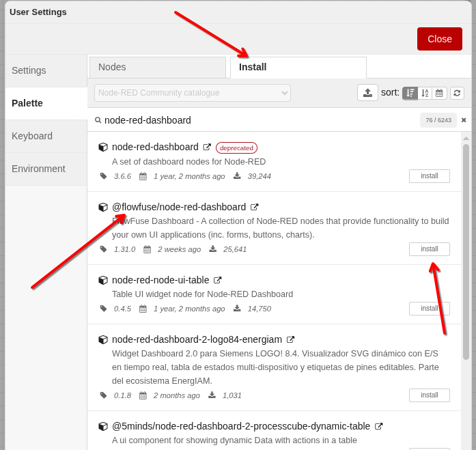Image resolution: width=476 pixels, height=450 pixels.
Task: Click the download count 1,031
Action: coord(232,395)
